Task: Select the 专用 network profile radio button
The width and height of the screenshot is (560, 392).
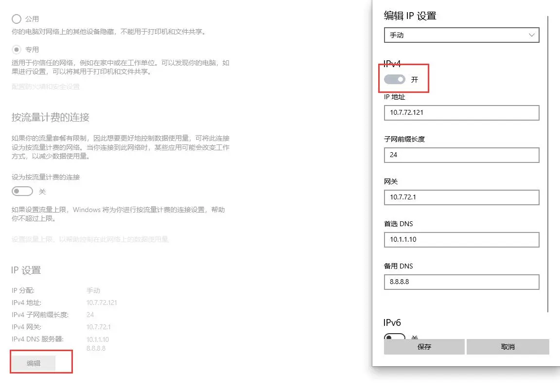Action: click(17, 50)
